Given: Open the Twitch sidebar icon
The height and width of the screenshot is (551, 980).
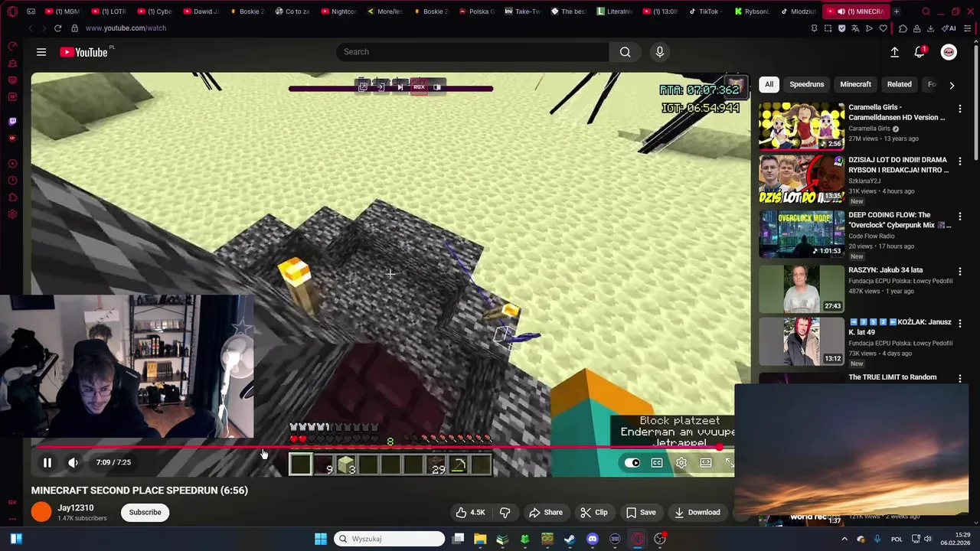Looking at the screenshot, I should [12, 122].
